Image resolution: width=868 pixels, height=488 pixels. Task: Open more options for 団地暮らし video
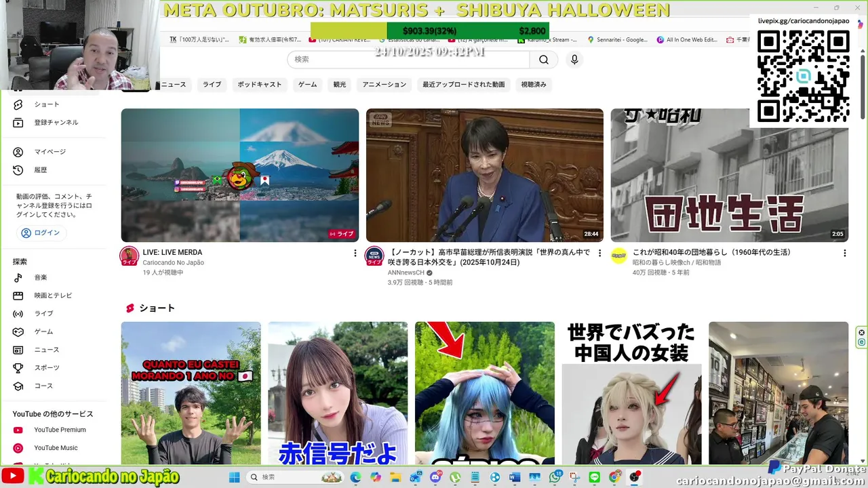point(844,253)
